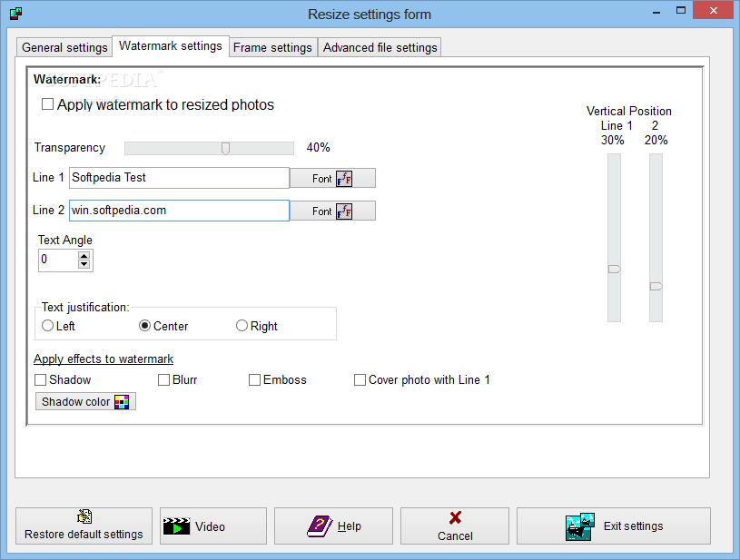Viewport: 740px width, 560px height.
Task: Maximize the Resize settings form window
Action: click(681, 10)
